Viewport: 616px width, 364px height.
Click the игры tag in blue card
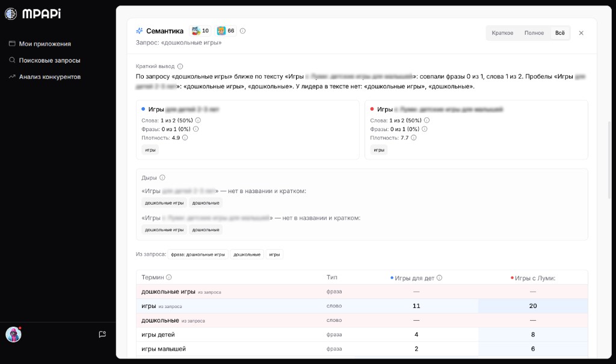(x=150, y=150)
